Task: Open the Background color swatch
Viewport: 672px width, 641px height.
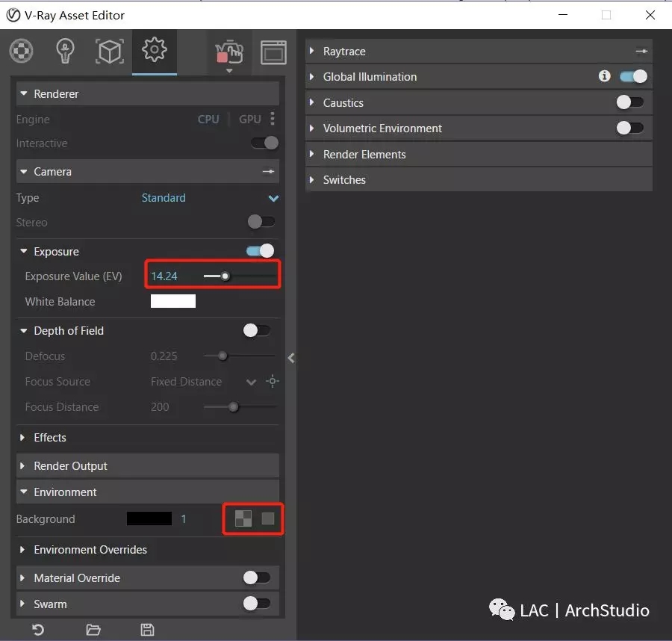Action: click(149, 518)
